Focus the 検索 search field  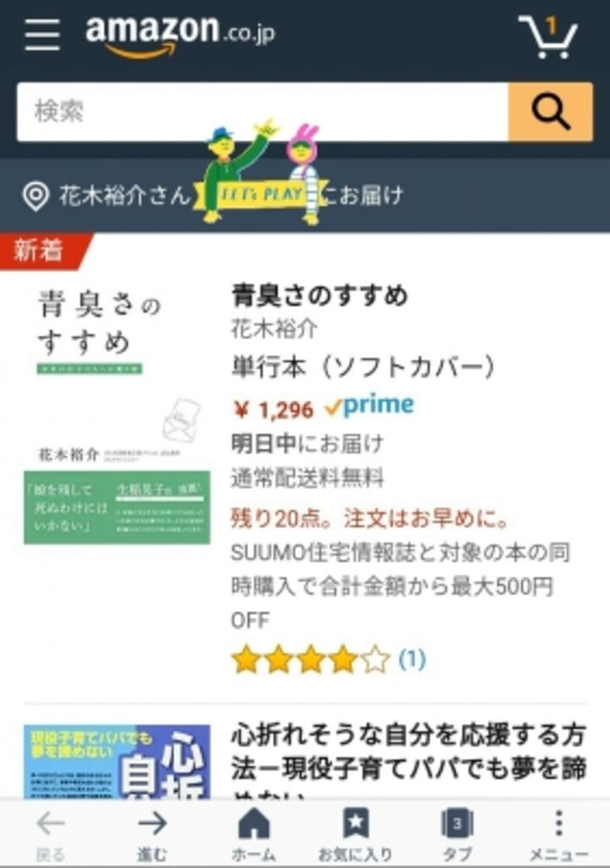(x=262, y=112)
